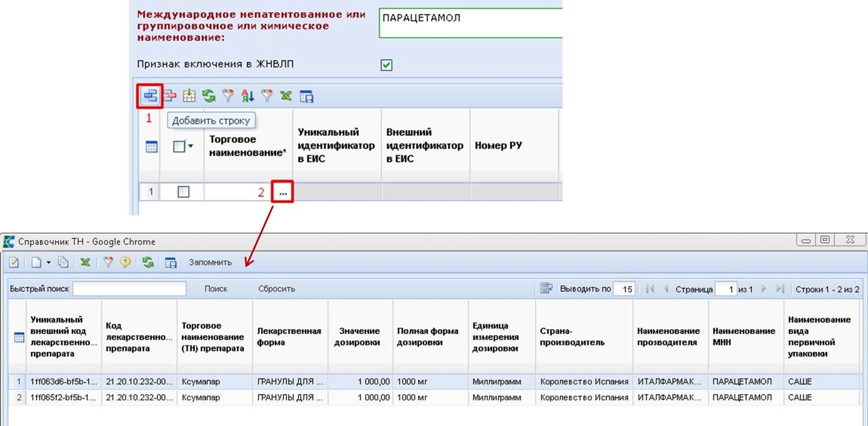Screen dimensions: 868x426
Task: Tick the checkbox in row 1 of the upper grid
Action: (x=183, y=192)
